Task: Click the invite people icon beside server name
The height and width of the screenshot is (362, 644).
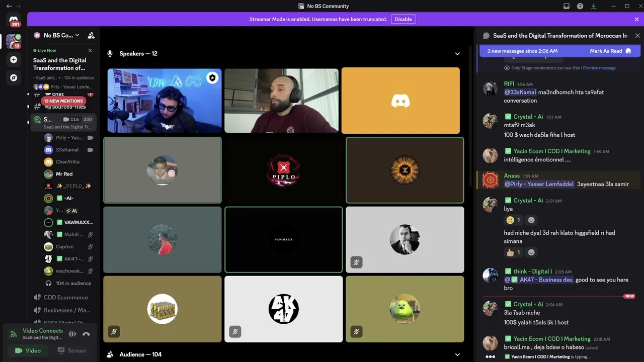Action: click(91, 35)
